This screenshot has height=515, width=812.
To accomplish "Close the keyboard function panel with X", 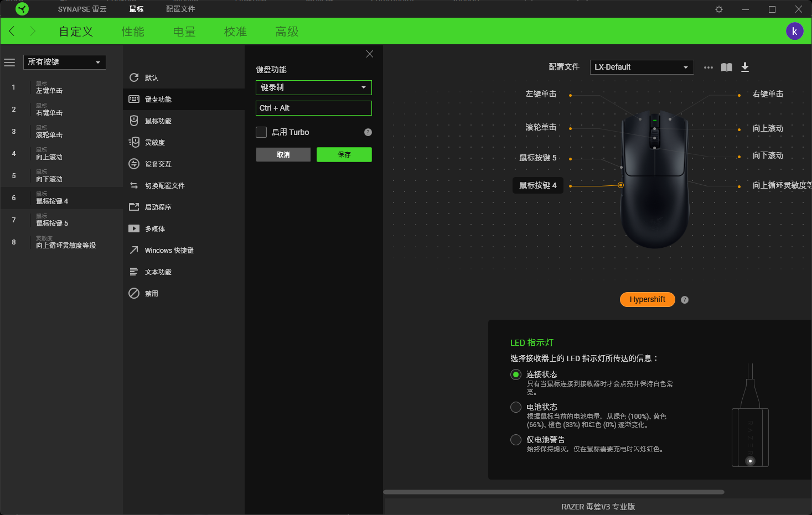I will coord(370,54).
